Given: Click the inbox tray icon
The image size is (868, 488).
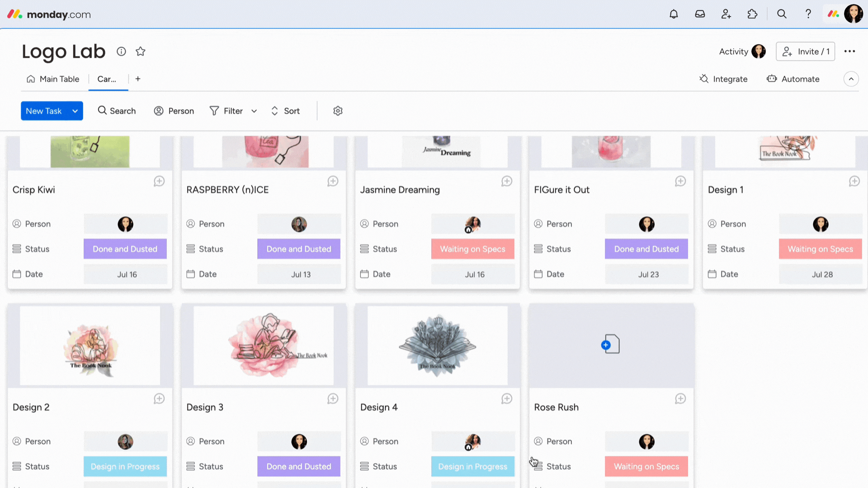Looking at the screenshot, I should (x=700, y=14).
